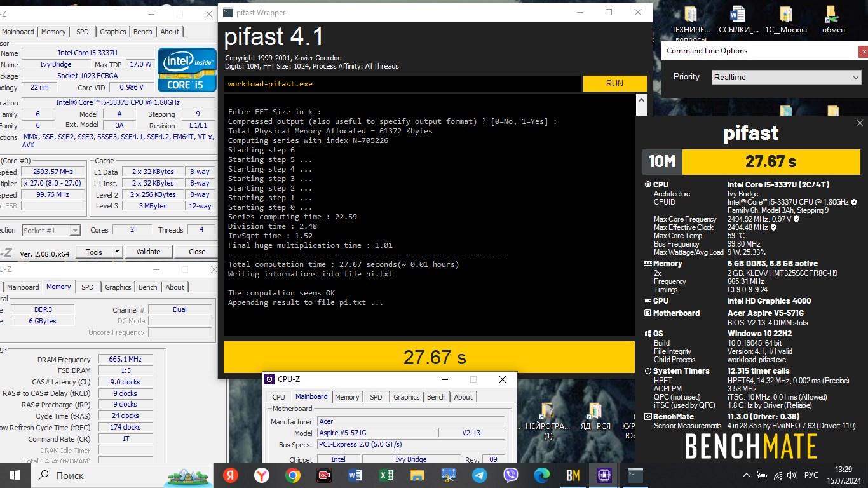Launch Yandex Browser from the taskbar

point(262,475)
